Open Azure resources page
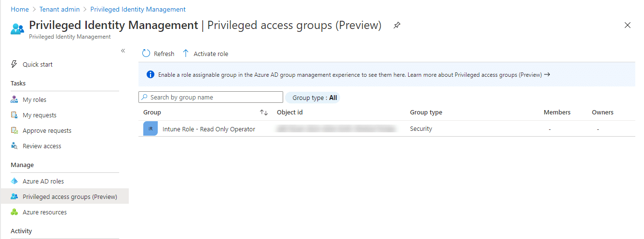Screen dimensions: 644x239 tap(45, 212)
